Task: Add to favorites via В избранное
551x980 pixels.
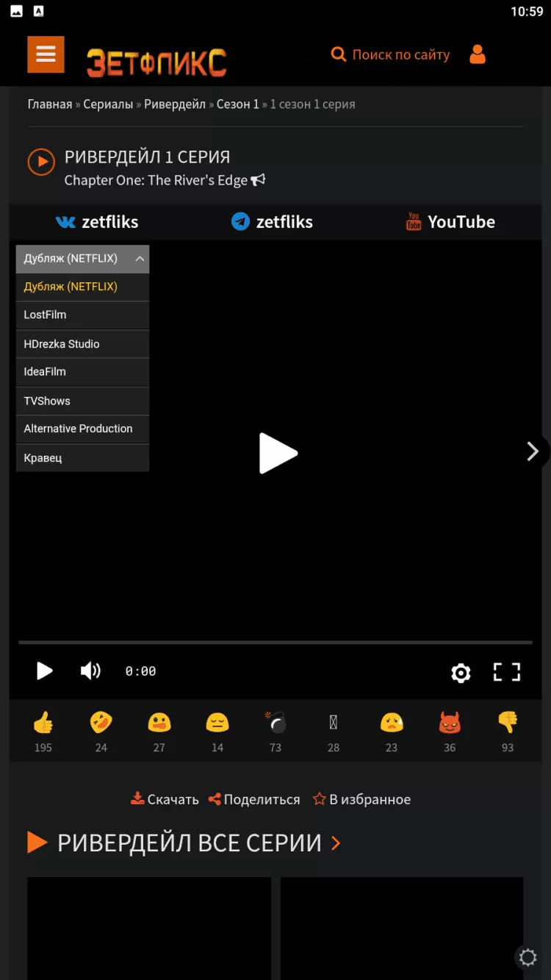Action: (x=361, y=799)
